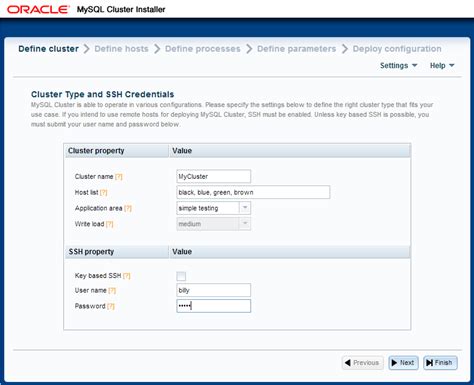Viewport: 474px width, 385px height.
Task: Focus the User name input field
Action: pos(213,290)
